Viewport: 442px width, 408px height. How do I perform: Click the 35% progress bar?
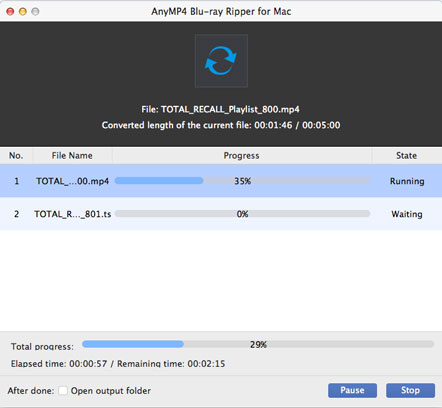click(242, 181)
